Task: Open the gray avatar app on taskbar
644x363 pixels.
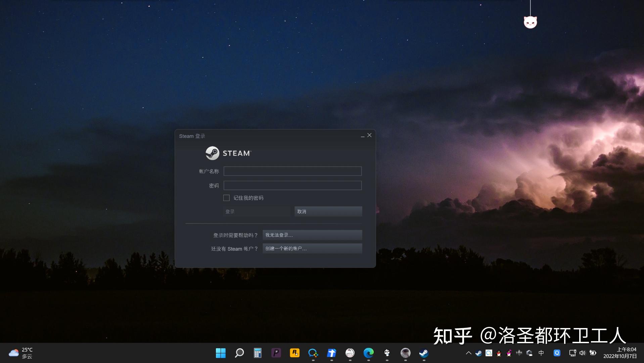Action: click(x=405, y=353)
